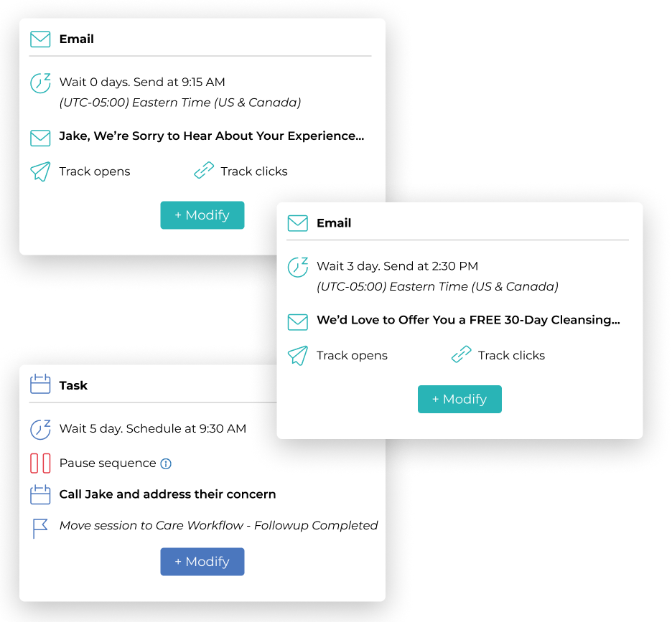Viewport: 672px width, 622px height.
Task: Toggle Track opens on the second Email step
Action: click(352, 355)
